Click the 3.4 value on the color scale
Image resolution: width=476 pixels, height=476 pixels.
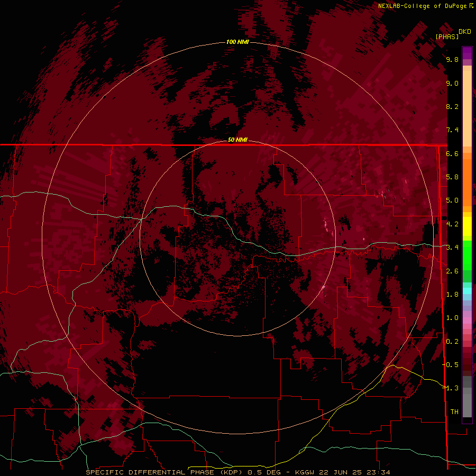(x=452, y=248)
